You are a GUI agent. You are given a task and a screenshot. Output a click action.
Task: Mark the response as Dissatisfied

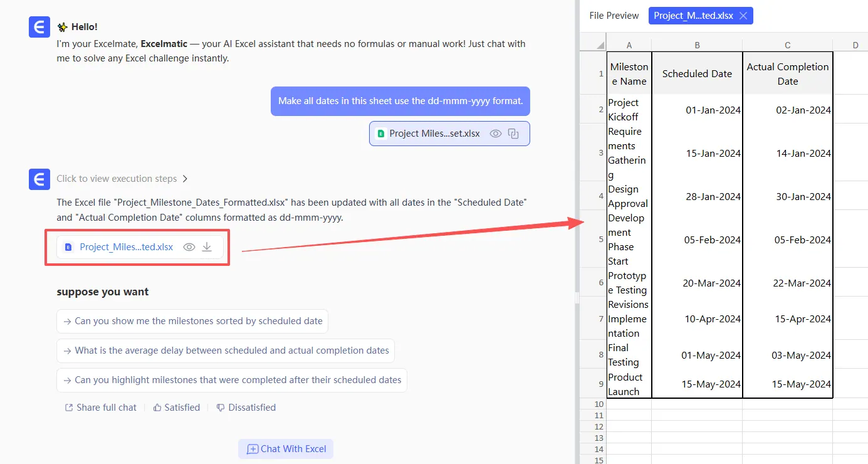point(246,408)
